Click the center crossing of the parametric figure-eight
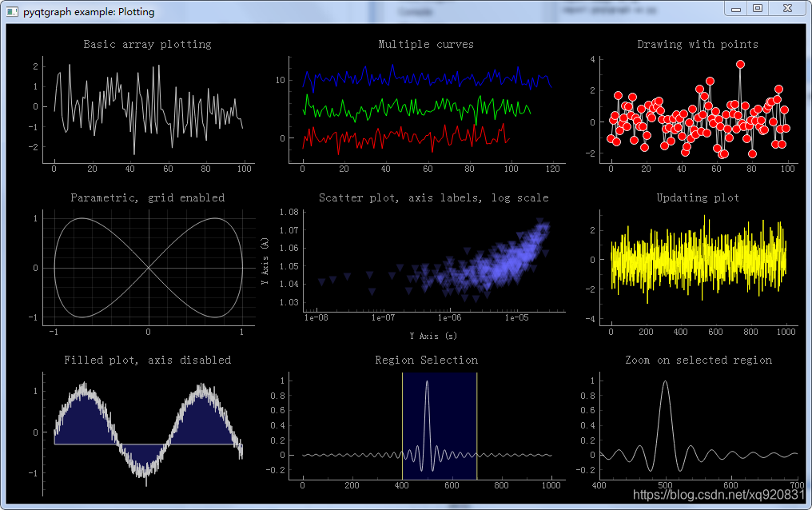Viewport: 812px width, 510px height. pyautogui.click(x=149, y=268)
